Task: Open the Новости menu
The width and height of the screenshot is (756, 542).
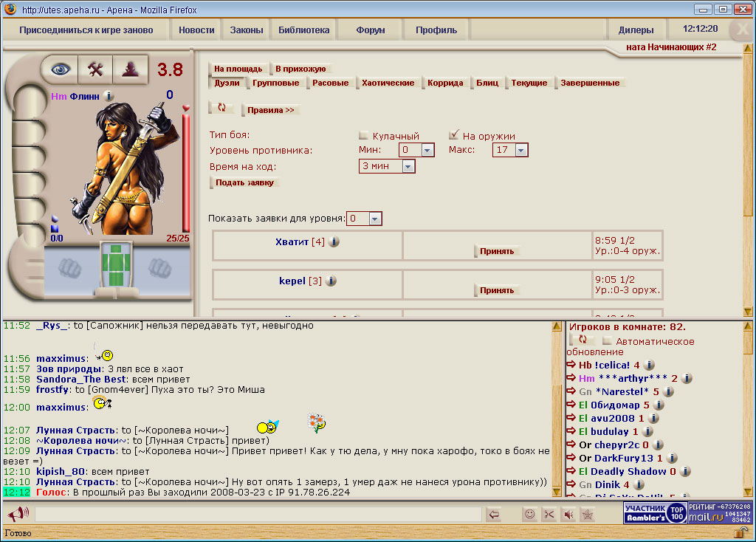Action: click(196, 30)
